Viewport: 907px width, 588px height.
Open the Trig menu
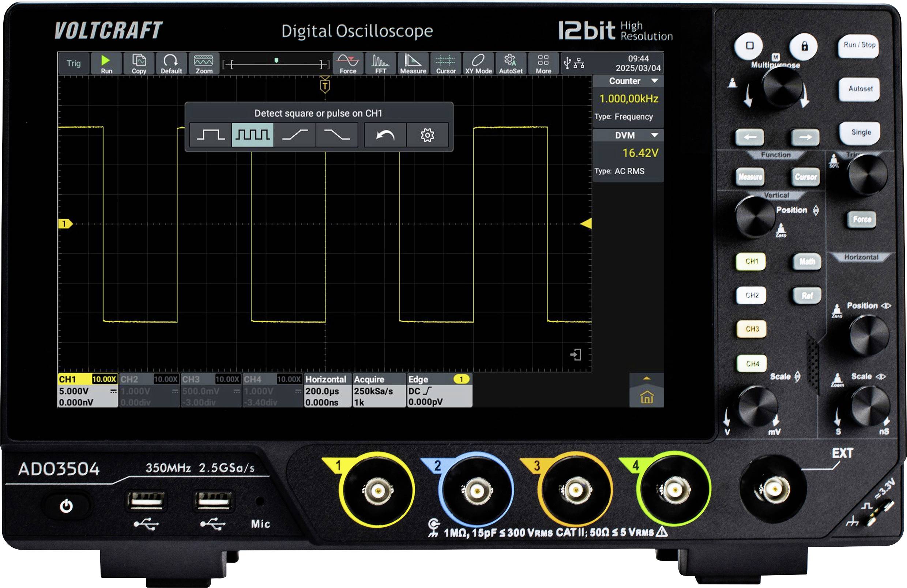(73, 63)
